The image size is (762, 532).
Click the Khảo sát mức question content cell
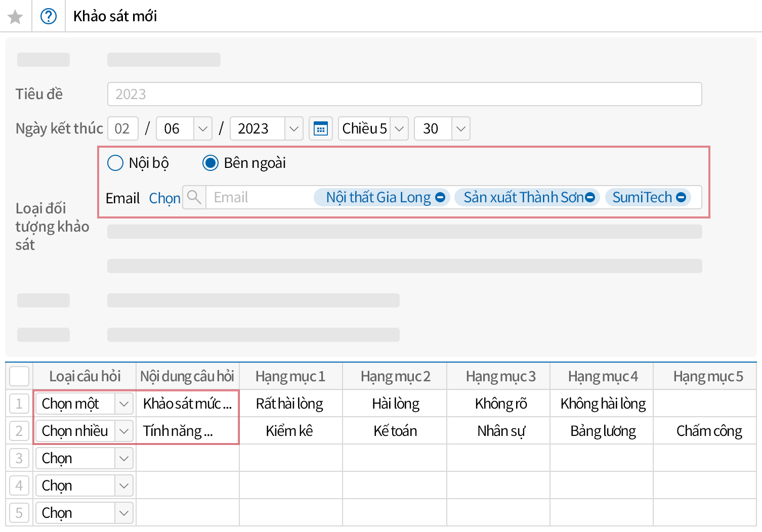coord(187,404)
